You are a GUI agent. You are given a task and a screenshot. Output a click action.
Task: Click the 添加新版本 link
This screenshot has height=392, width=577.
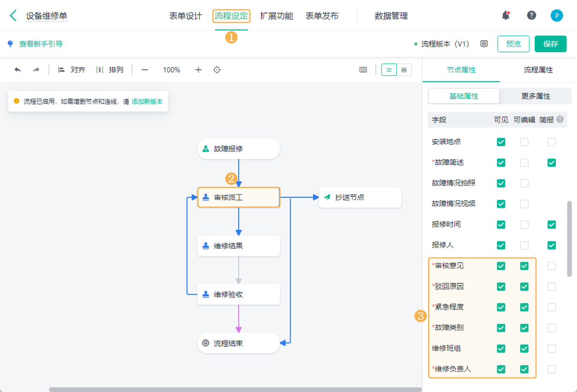[147, 101]
